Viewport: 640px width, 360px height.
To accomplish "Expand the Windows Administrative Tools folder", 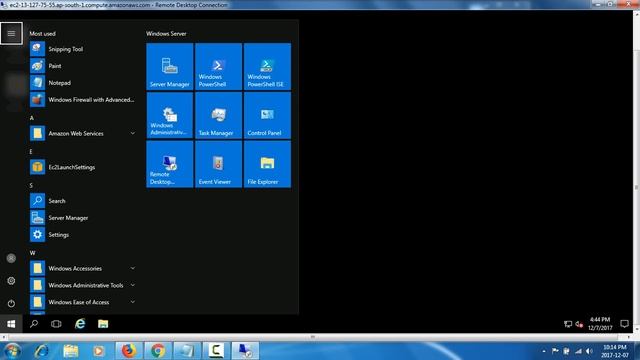I will pos(83,285).
